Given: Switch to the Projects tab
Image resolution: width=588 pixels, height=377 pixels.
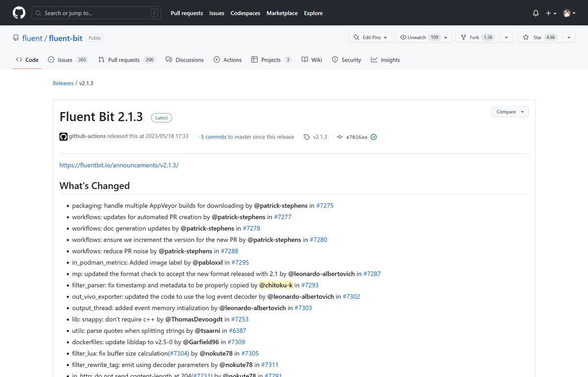Looking at the screenshot, I should (271, 60).
